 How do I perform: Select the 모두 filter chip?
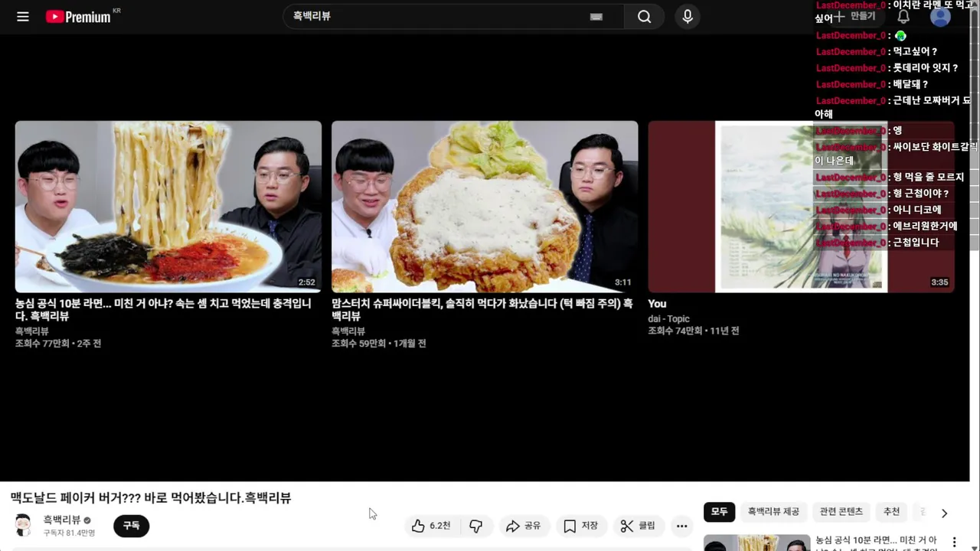point(720,511)
